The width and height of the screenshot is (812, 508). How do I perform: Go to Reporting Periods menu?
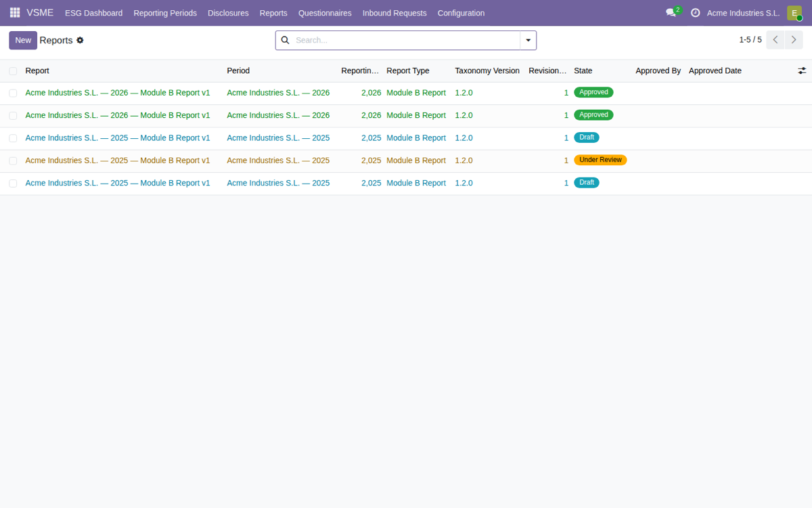point(165,13)
